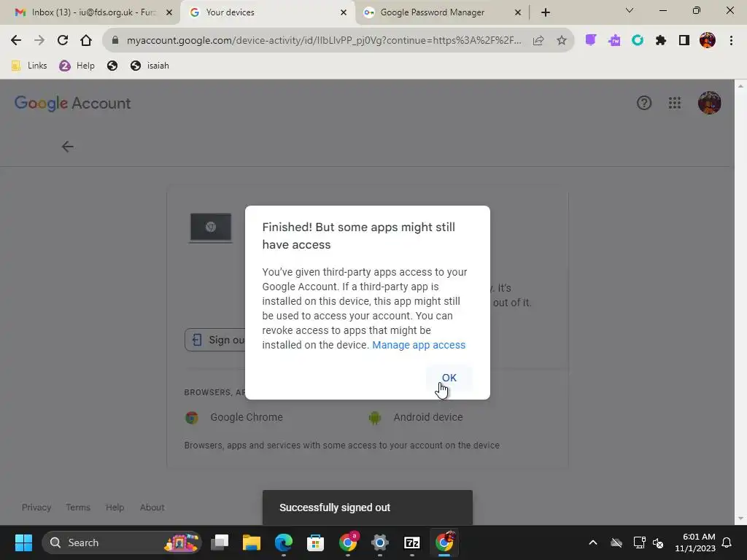Open the Help footer link
Image resolution: width=747 pixels, height=560 pixels.
click(x=115, y=507)
